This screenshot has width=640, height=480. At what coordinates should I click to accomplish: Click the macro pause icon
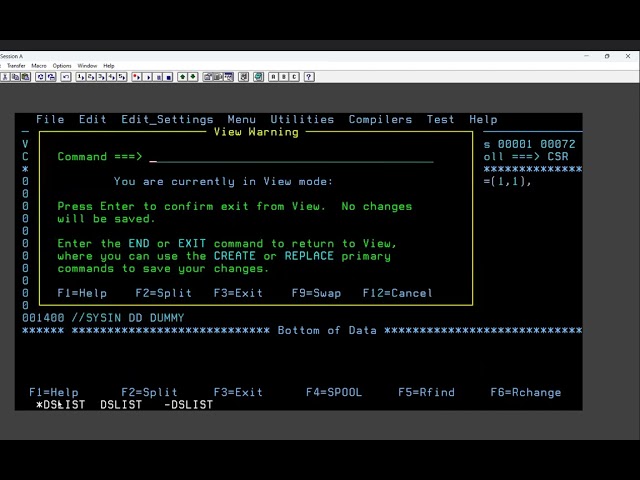[158, 77]
